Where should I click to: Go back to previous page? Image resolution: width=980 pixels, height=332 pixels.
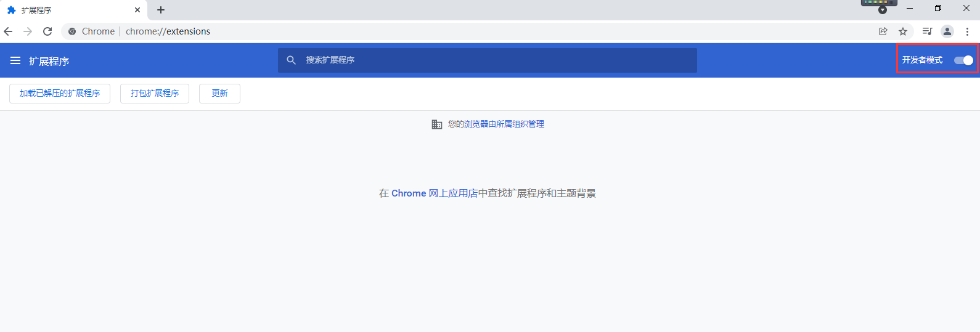coord(8,31)
